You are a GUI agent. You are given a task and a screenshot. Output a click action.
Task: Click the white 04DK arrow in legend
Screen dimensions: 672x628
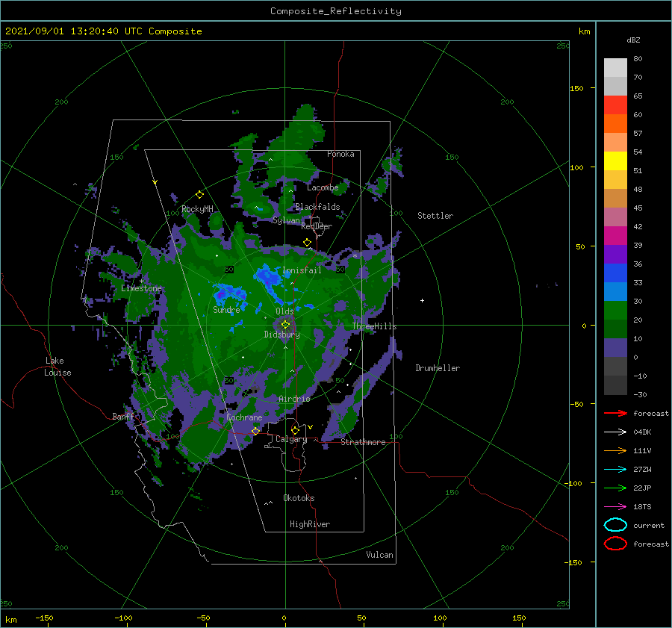pyautogui.click(x=615, y=432)
